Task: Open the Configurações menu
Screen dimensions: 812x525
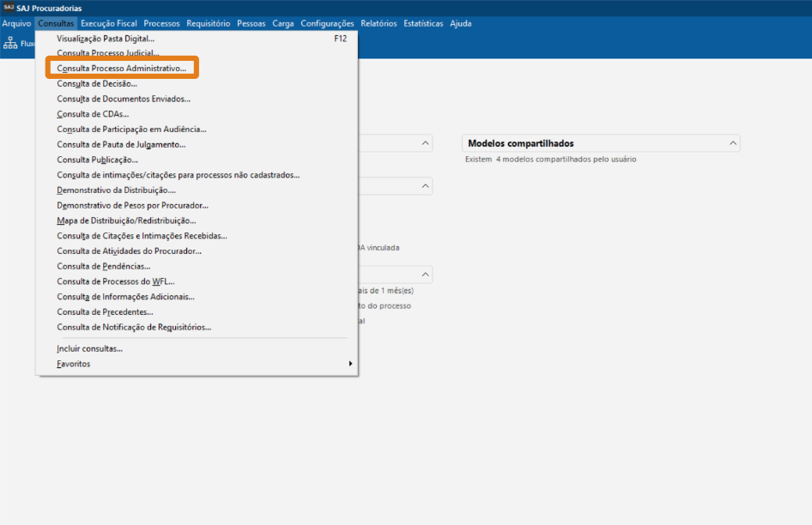Action: click(x=327, y=23)
